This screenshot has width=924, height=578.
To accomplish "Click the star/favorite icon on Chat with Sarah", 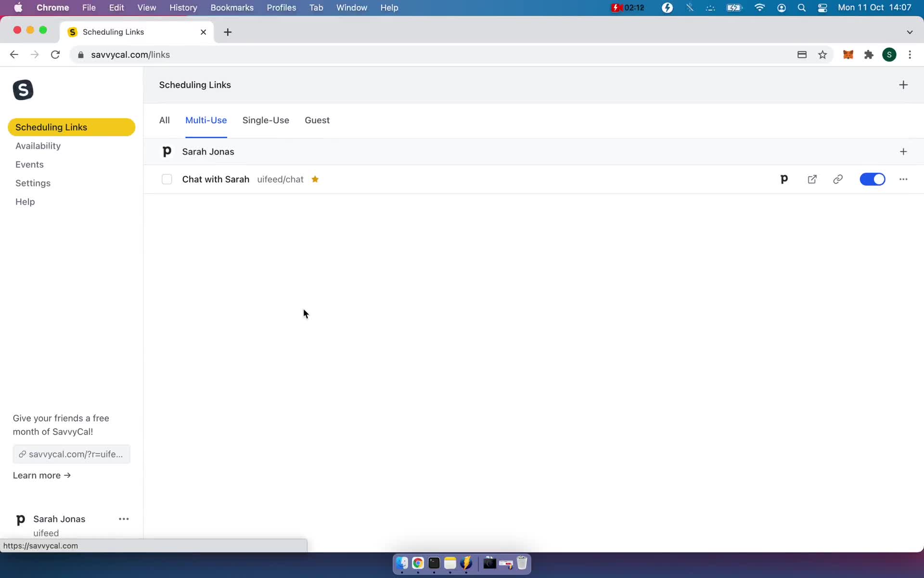I will [x=315, y=179].
